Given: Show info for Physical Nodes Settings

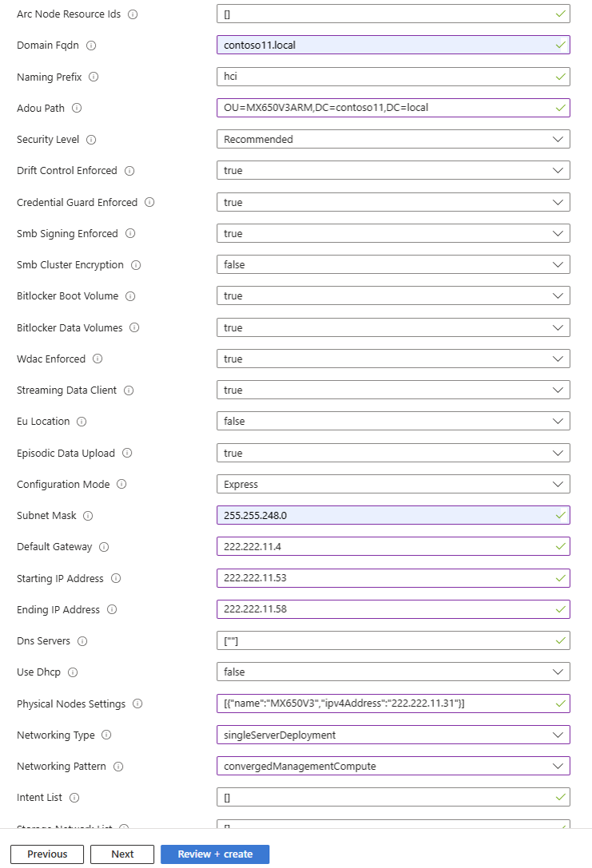Looking at the screenshot, I should pos(137,704).
